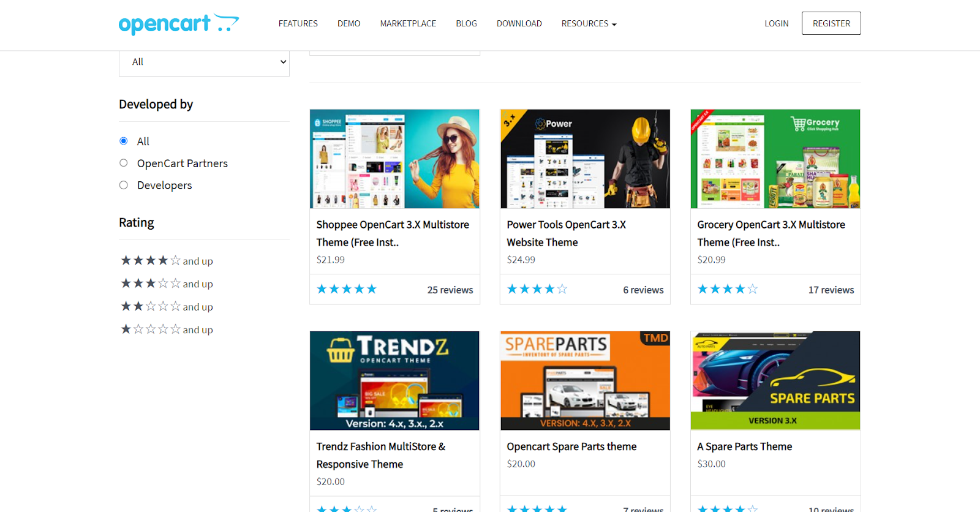The image size is (980, 512).
Task: Open 'Opencart Spare Parts theme' title
Action: pos(571,446)
